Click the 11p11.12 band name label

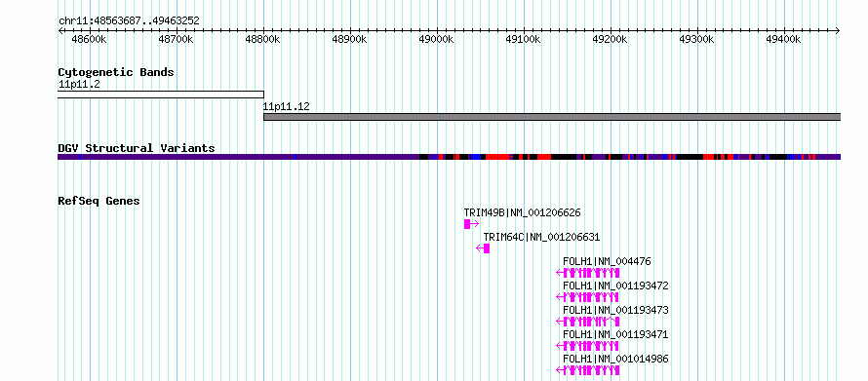(286, 107)
